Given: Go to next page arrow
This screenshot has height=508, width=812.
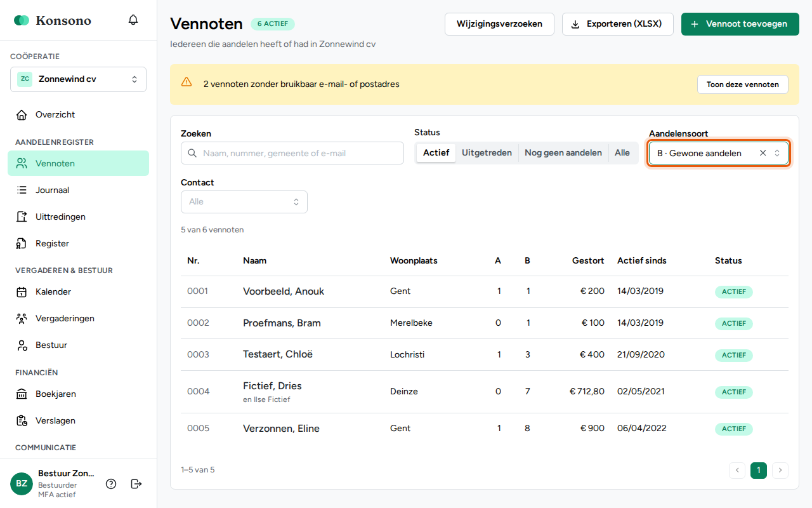Looking at the screenshot, I should [x=780, y=471].
